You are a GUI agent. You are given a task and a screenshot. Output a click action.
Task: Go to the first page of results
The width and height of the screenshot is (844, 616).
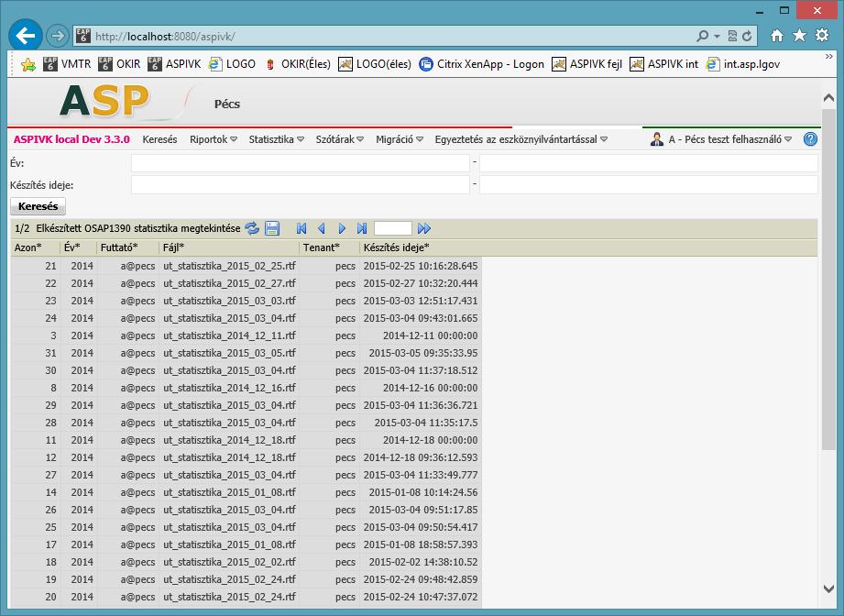301,228
